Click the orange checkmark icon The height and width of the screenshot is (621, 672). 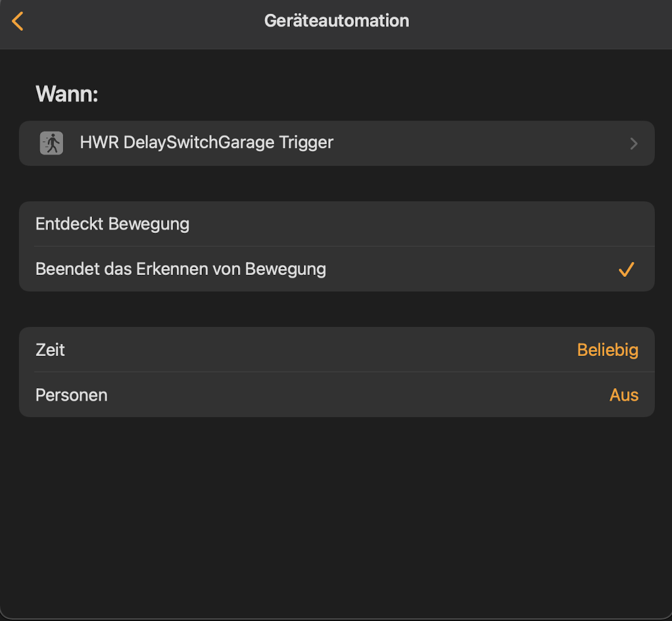point(626,269)
